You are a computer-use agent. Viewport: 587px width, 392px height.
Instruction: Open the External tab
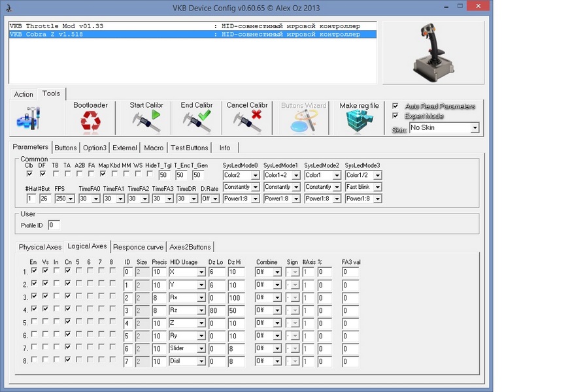(125, 148)
